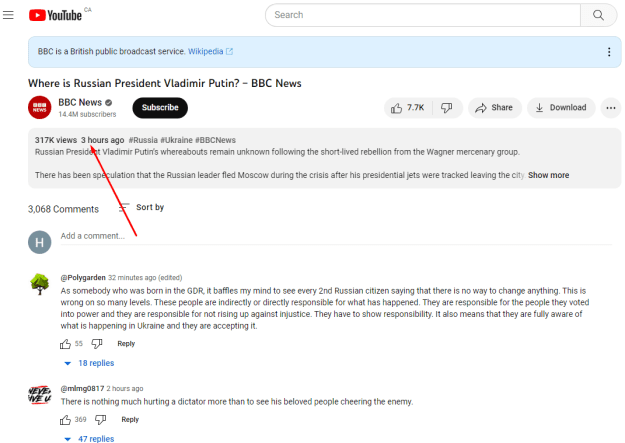The width and height of the screenshot is (625, 443).
Task: Run search with magnifier button
Action: [598, 15]
